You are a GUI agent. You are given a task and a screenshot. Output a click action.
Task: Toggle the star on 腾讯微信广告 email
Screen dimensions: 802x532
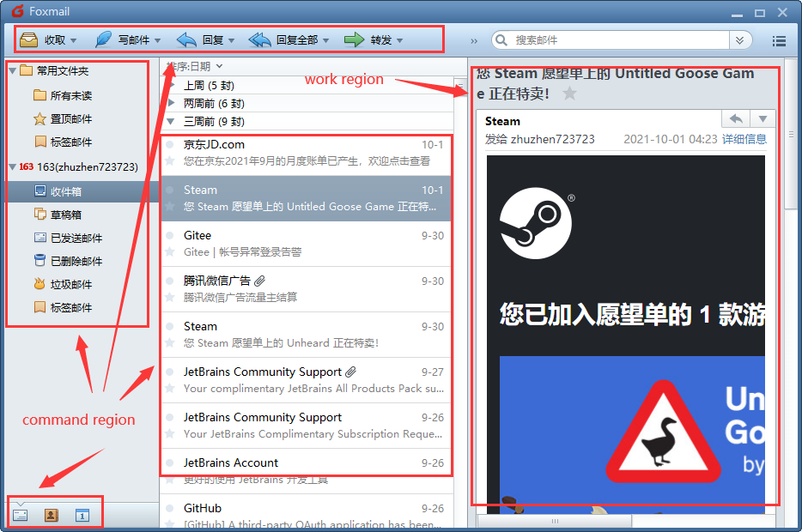pos(170,298)
